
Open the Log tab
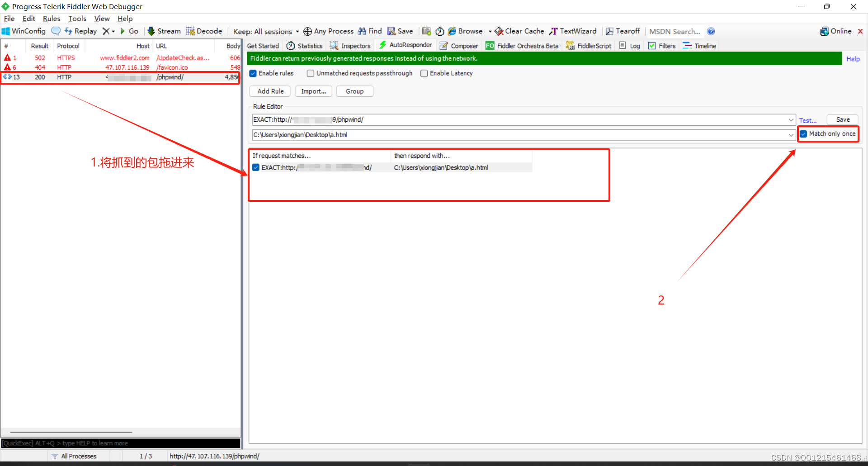point(630,46)
